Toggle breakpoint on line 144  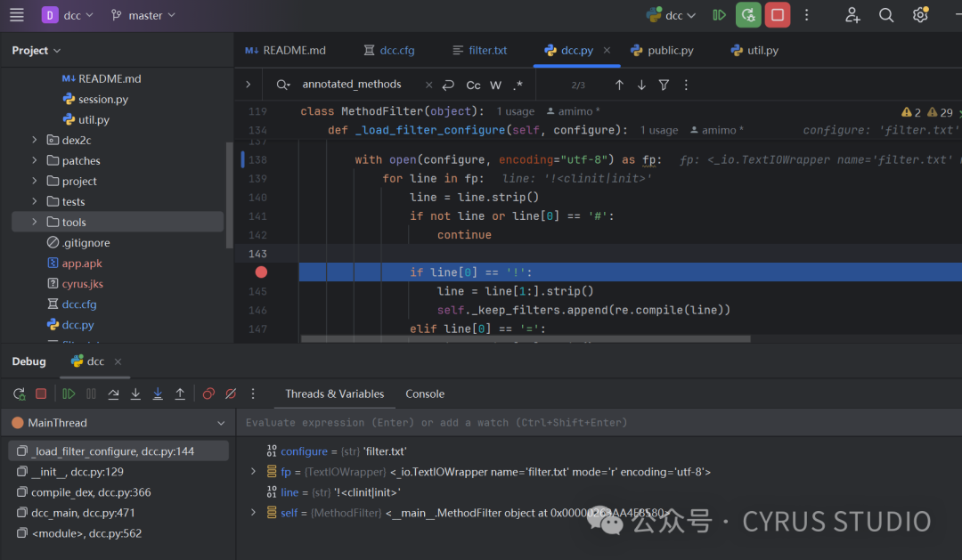pyautogui.click(x=261, y=272)
